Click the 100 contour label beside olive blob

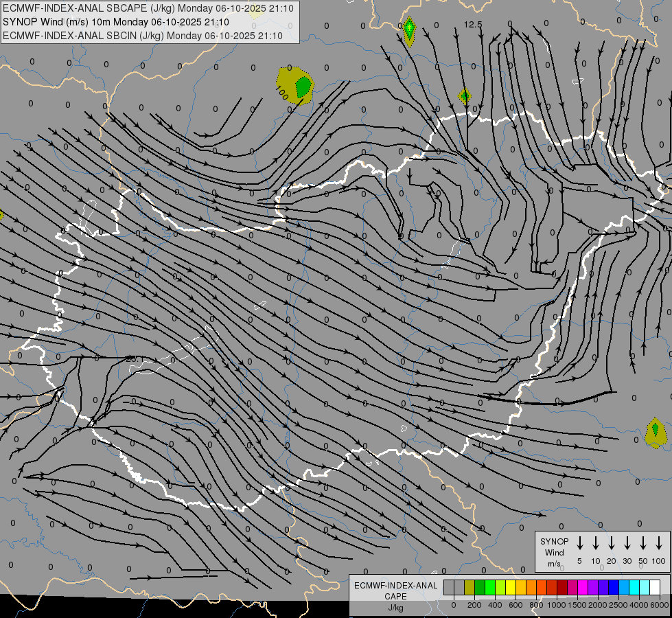coord(282,92)
